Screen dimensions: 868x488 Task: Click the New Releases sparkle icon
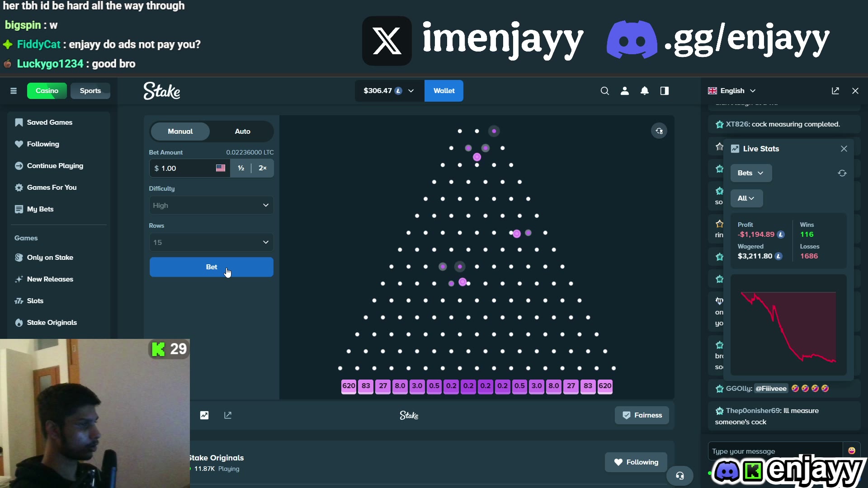click(19, 279)
